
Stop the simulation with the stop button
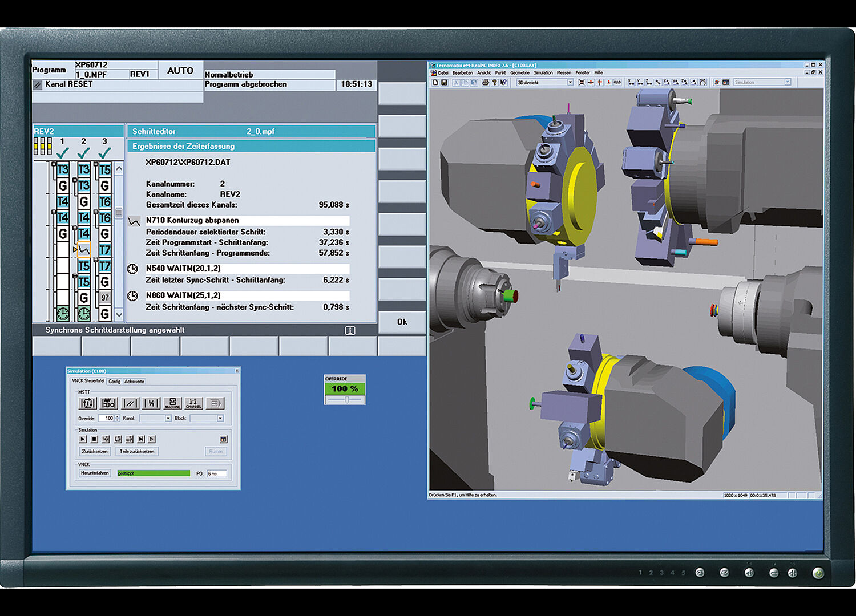pos(94,439)
